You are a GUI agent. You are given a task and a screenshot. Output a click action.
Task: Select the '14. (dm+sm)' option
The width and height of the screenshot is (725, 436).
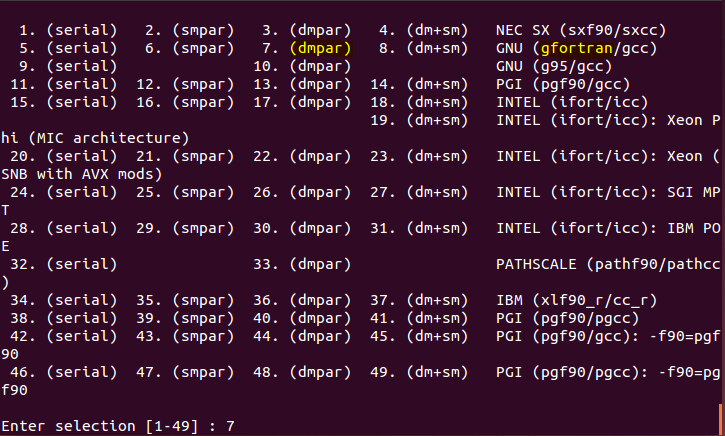(419, 85)
